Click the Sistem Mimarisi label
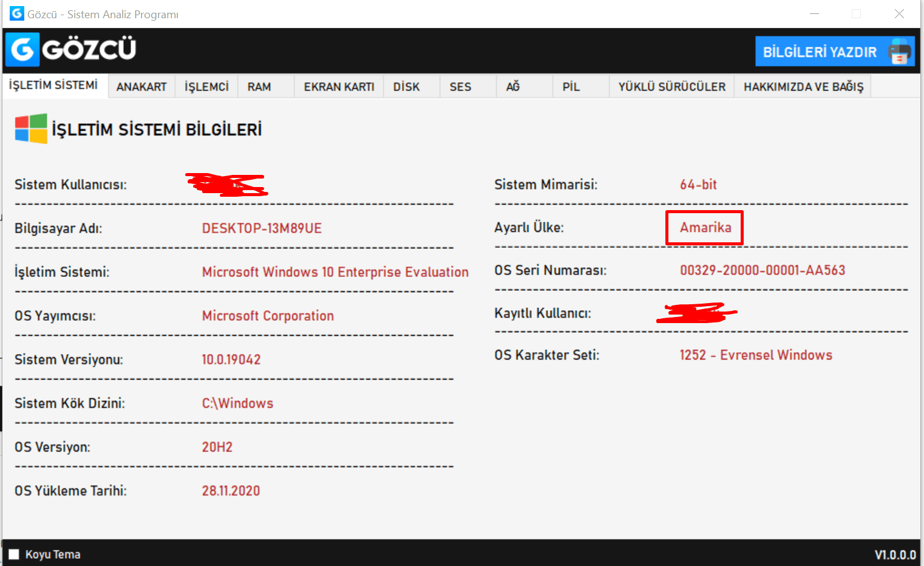 (546, 185)
